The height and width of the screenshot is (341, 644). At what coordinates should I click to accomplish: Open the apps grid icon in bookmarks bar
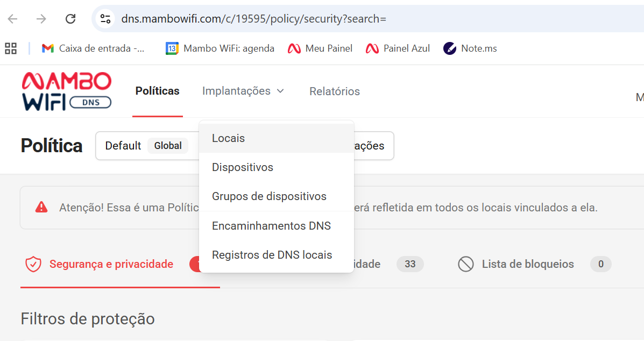pos(11,48)
